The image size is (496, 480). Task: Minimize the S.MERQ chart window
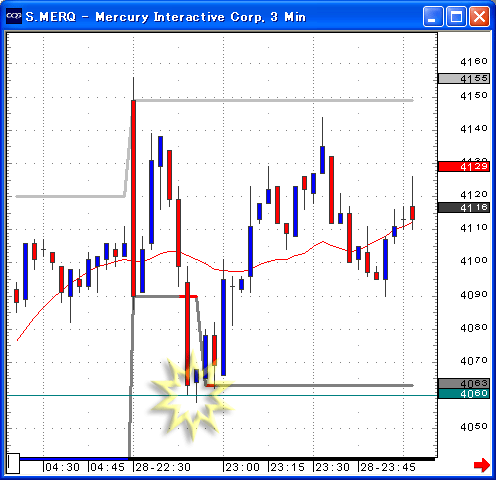coord(433,16)
